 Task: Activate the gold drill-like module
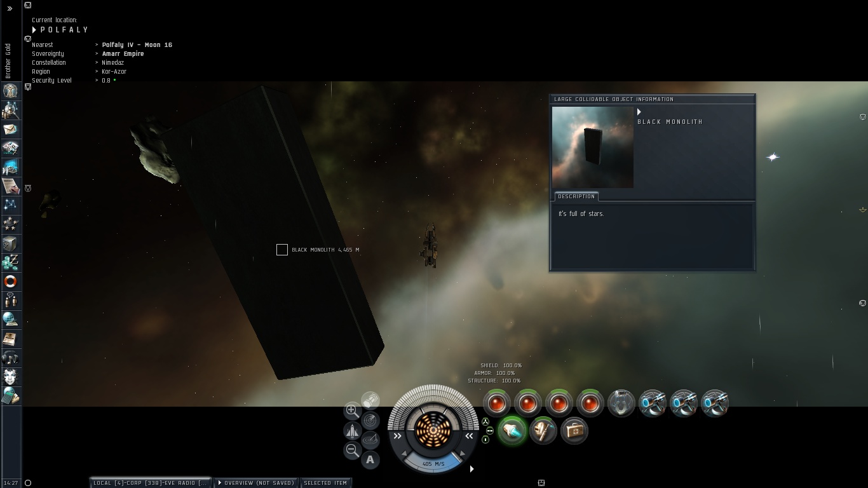543,431
